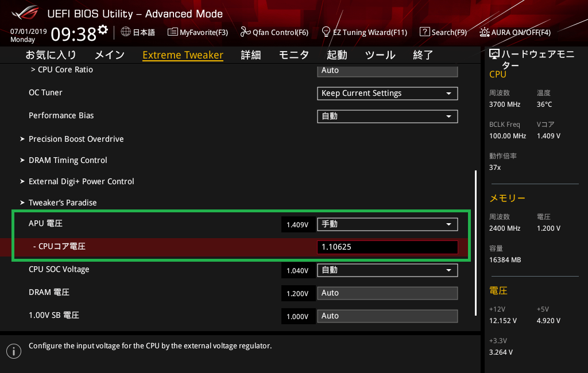Viewport: 588px width, 373px height.
Task: Open the APU 電圧 mode dropdown
Action: click(388, 224)
